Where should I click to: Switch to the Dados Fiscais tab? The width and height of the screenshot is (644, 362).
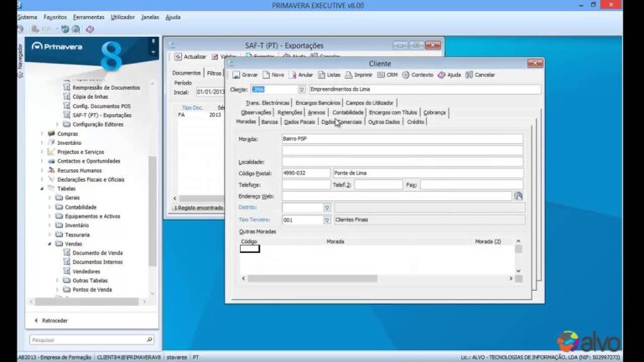tap(299, 122)
